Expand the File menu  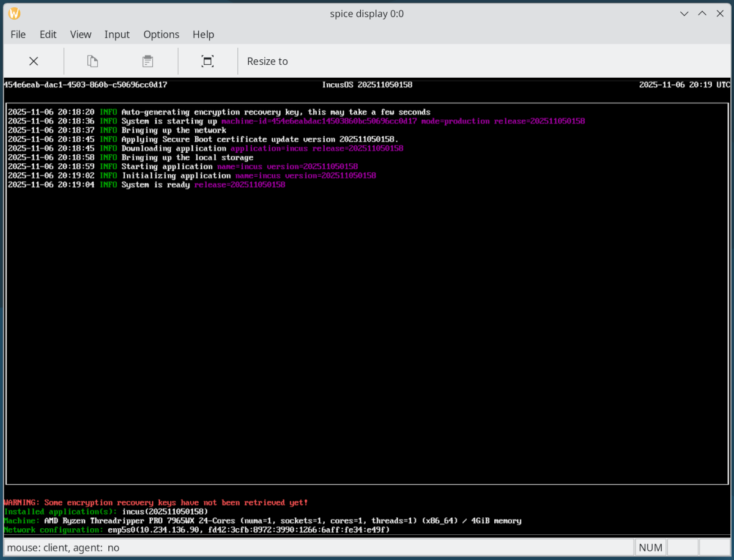pos(18,34)
